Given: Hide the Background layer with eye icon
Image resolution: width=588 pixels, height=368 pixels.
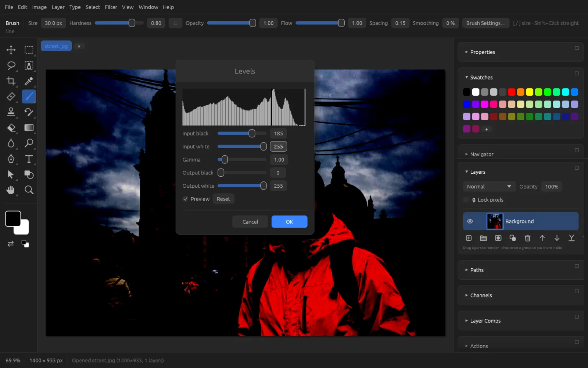Looking at the screenshot, I should tap(470, 221).
